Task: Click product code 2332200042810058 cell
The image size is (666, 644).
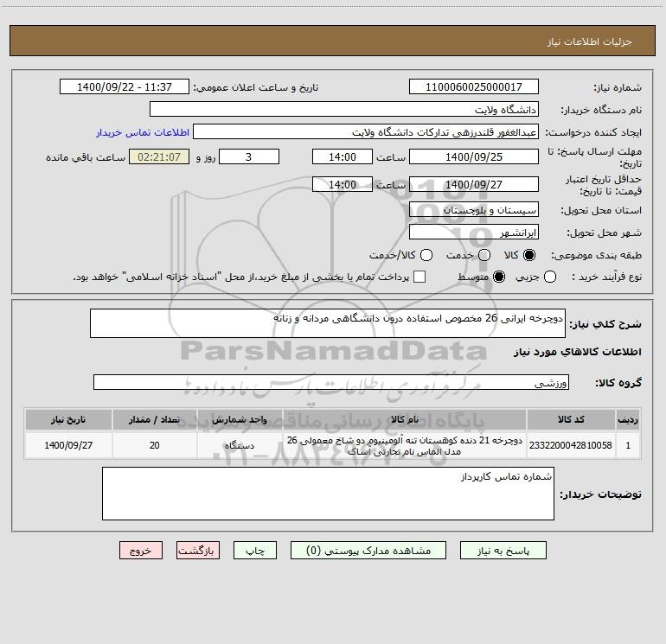Action: pos(571,445)
